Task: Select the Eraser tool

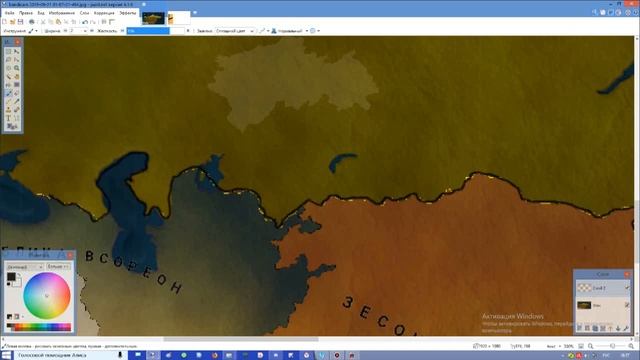Action: coord(17,93)
